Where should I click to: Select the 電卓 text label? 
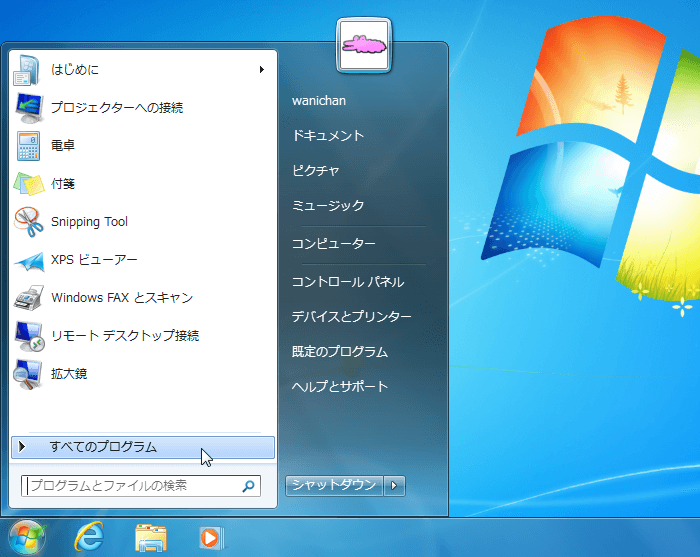point(62,145)
